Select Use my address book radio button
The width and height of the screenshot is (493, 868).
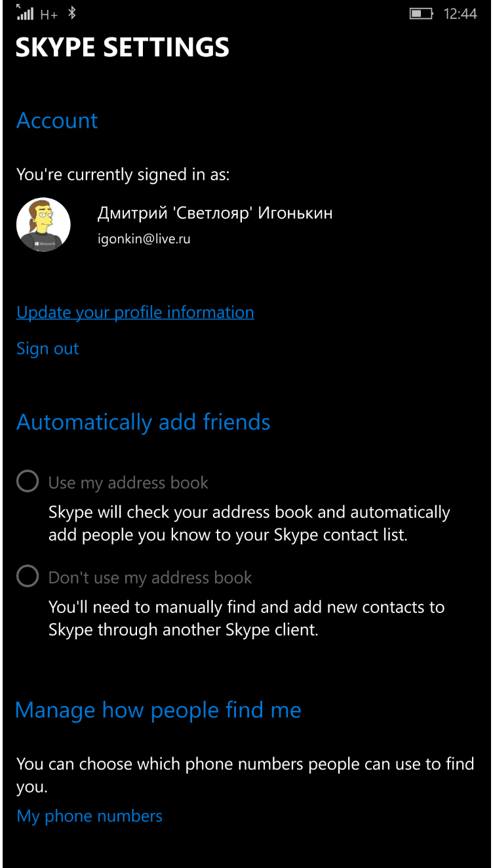click(x=28, y=482)
